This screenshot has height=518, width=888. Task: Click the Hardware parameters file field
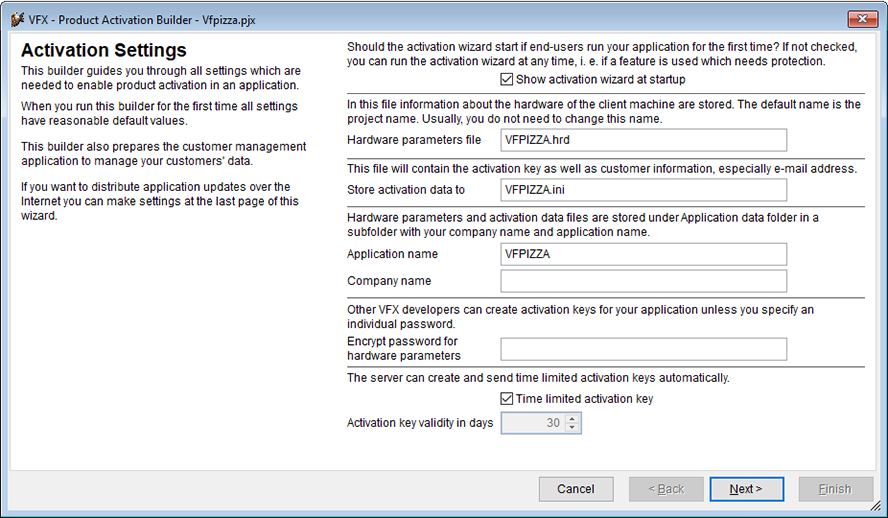(643, 140)
